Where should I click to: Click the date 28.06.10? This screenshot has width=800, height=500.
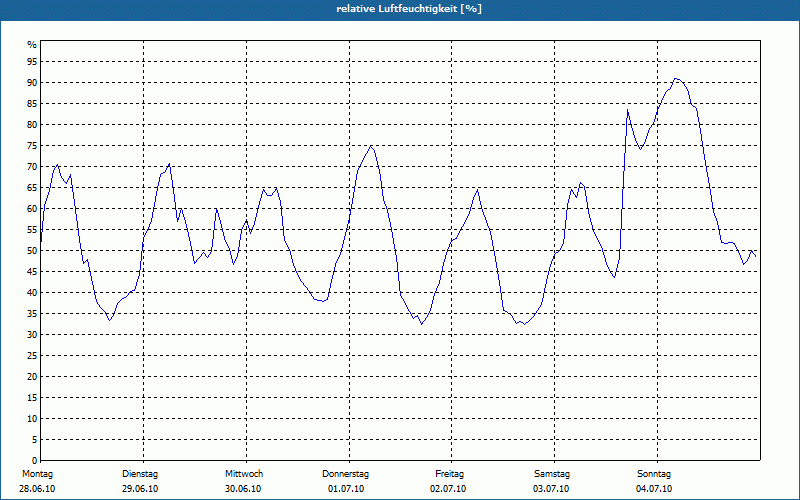click(37, 489)
